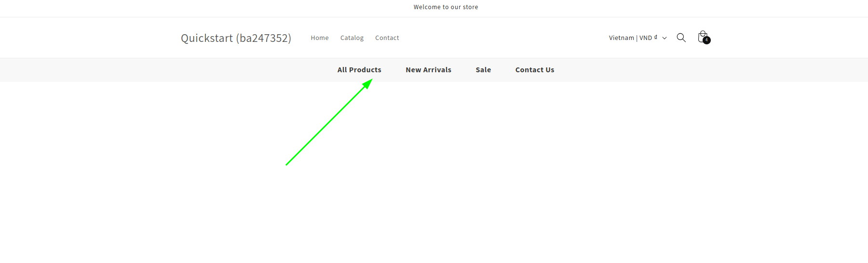Image resolution: width=868 pixels, height=263 pixels.
Task: Click the VND currency label
Action: [x=646, y=38]
